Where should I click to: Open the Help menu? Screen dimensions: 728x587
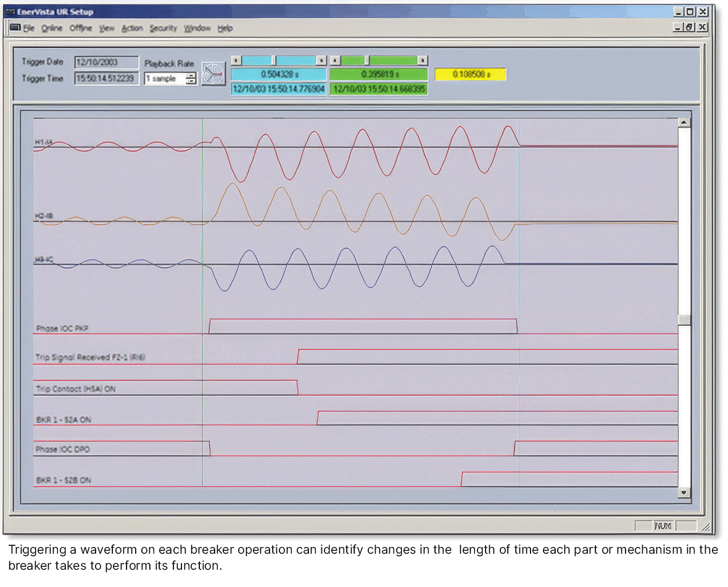pyautogui.click(x=225, y=28)
